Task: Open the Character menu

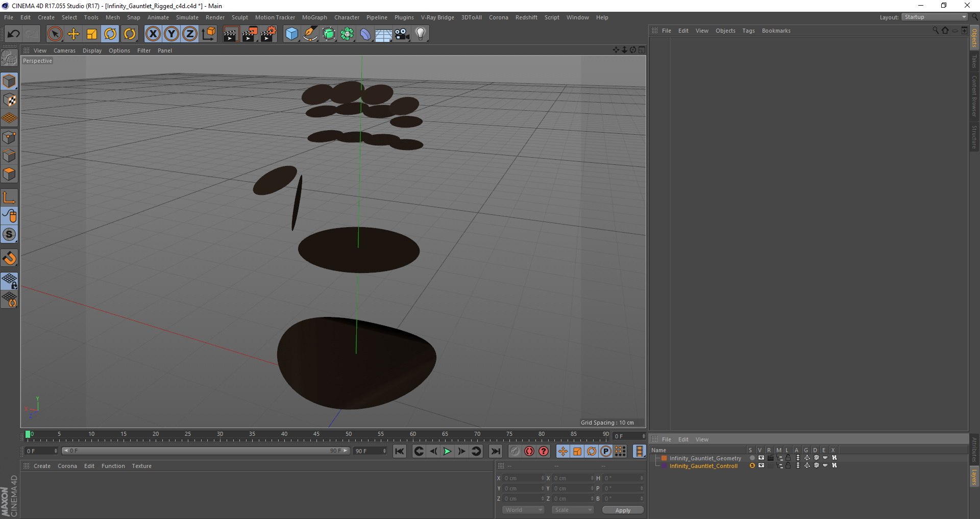Action: (x=347, y=17)
